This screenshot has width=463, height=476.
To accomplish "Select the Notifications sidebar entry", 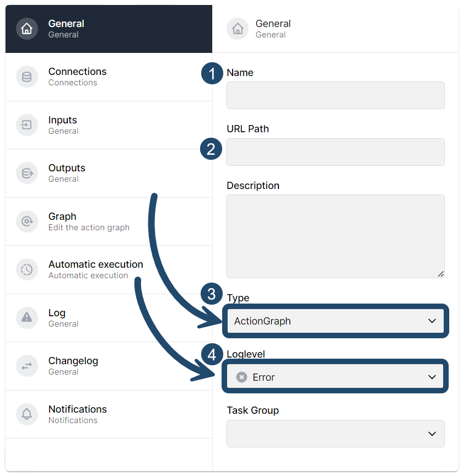I will click(x=109, y=414).
